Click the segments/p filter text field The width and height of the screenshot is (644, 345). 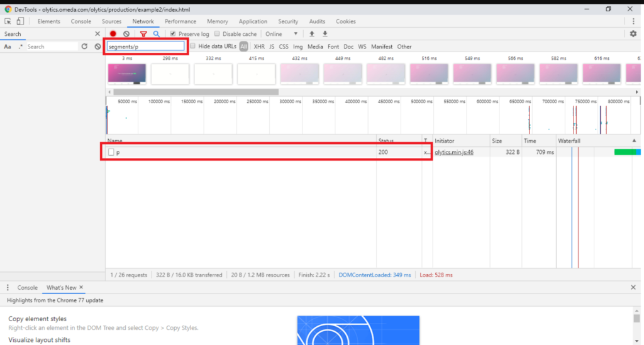145,47
